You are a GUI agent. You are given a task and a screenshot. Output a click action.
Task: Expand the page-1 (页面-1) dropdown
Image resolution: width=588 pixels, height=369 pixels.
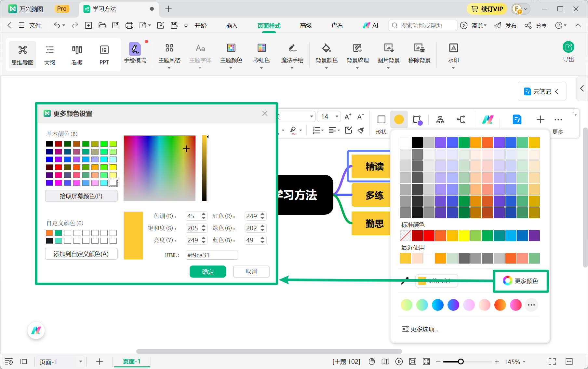[80, 362]
